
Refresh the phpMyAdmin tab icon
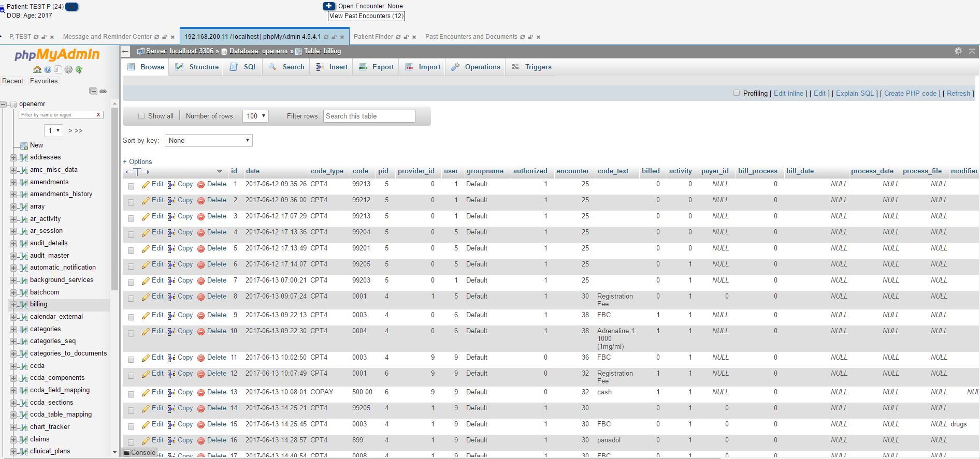[x=326, y=37]
